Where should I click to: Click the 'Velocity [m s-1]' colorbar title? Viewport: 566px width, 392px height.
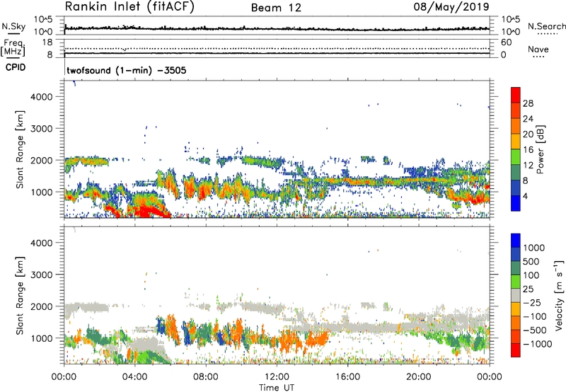559,295
